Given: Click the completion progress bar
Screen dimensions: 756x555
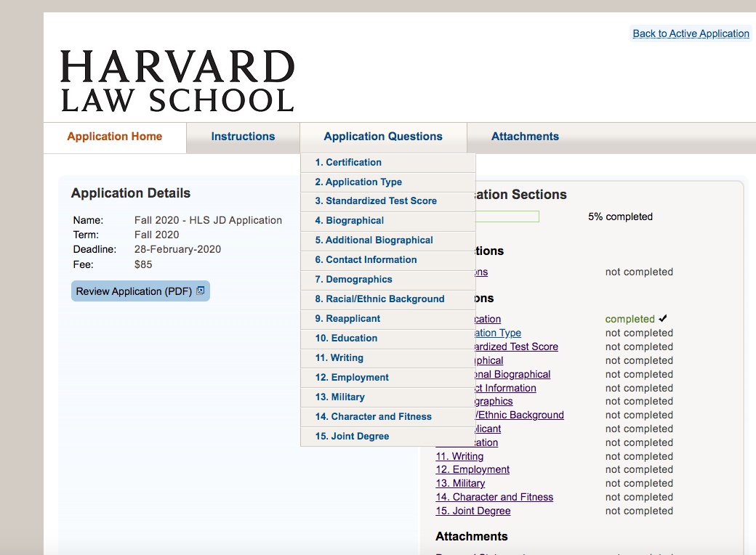Looking at the screenshot, I should [507, 216].
